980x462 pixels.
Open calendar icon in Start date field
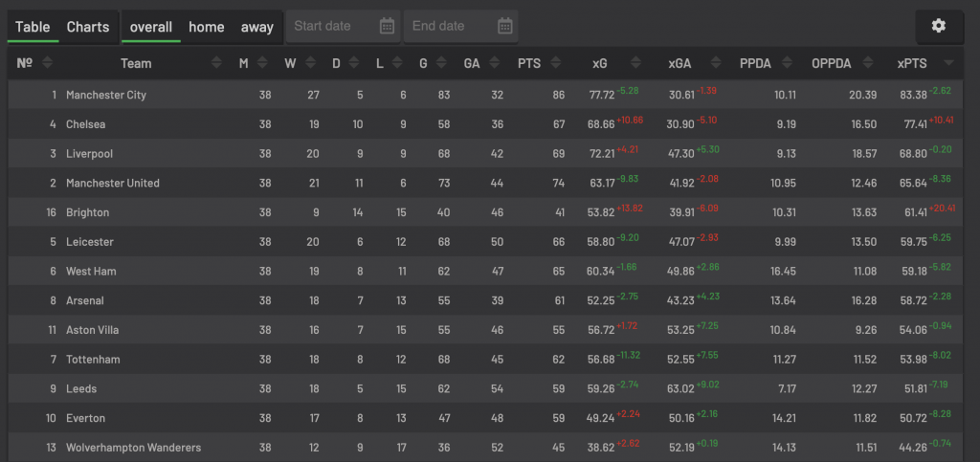click(387, 26)
